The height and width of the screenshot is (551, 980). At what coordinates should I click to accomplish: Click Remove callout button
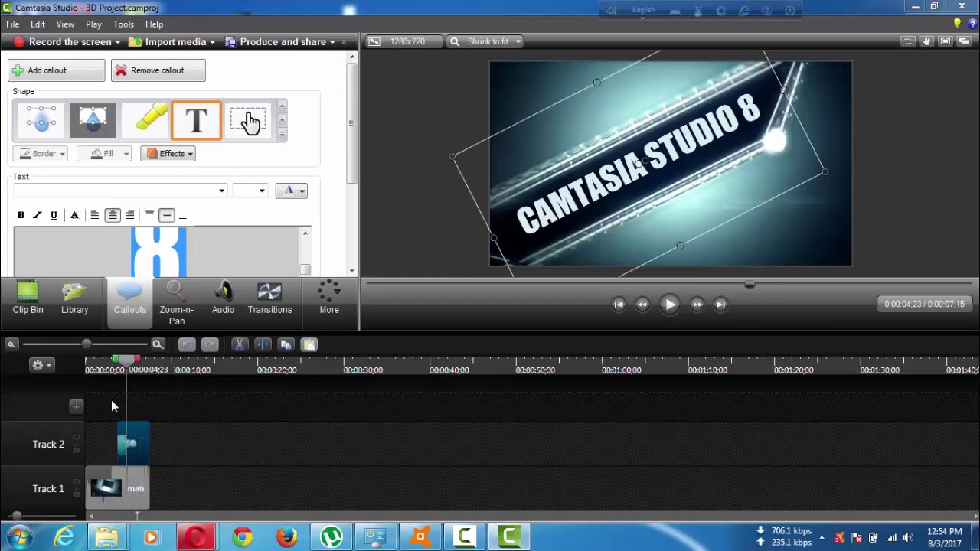(x=158, y=70)
